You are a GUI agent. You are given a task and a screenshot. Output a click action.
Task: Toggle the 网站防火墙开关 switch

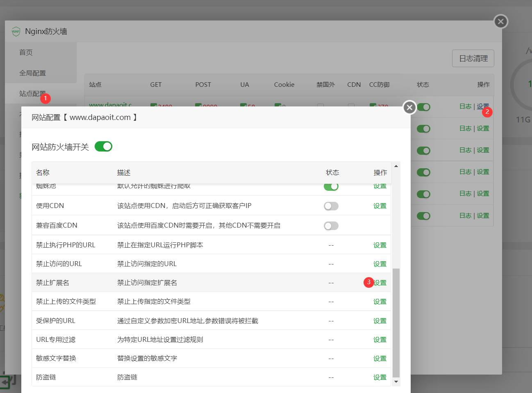(103, 147)
